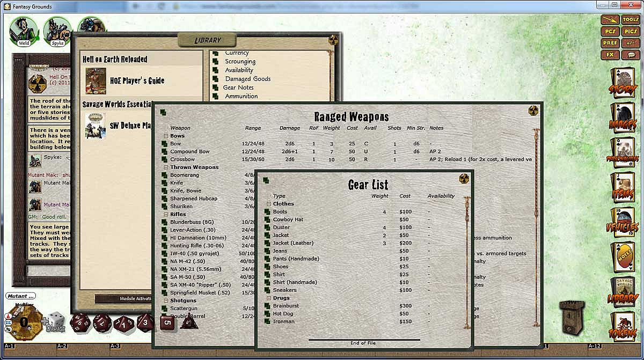The height and width of the screenshot is (360, 644).
Task: Collapse the Clothes category in Gear List
Action: tap(268, 204)
